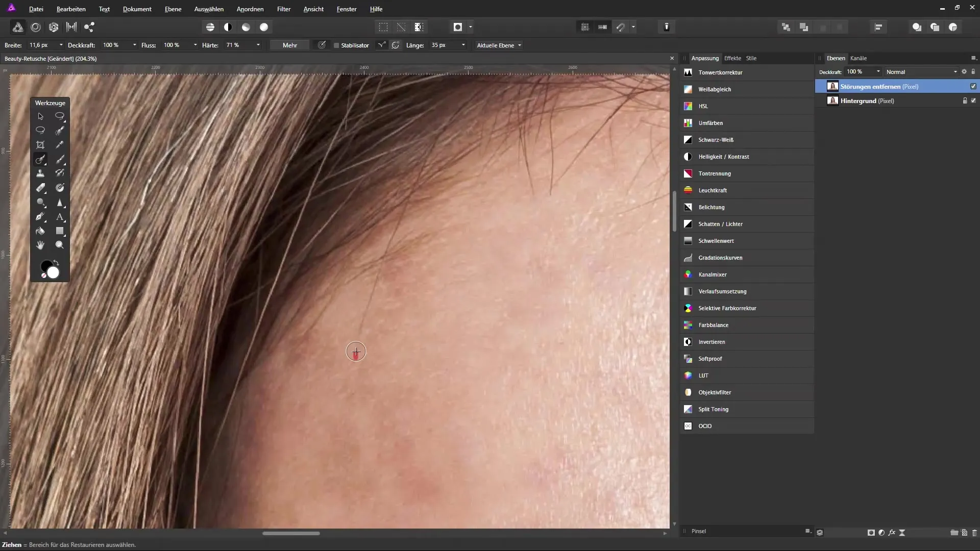Select the Clone stamp tool
Image resolution: width=980 pixels, height=551 pixels.
click(x=40, y=173)
